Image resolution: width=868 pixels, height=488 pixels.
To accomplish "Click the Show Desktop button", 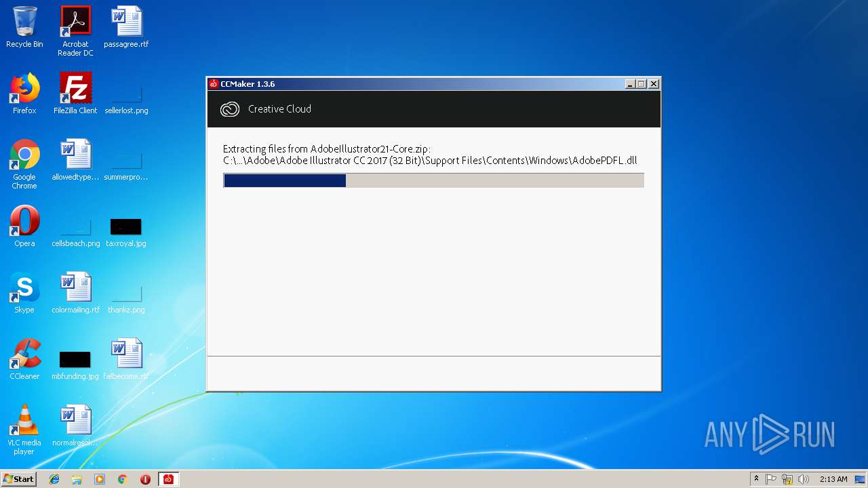I will (x=860, y=479).
